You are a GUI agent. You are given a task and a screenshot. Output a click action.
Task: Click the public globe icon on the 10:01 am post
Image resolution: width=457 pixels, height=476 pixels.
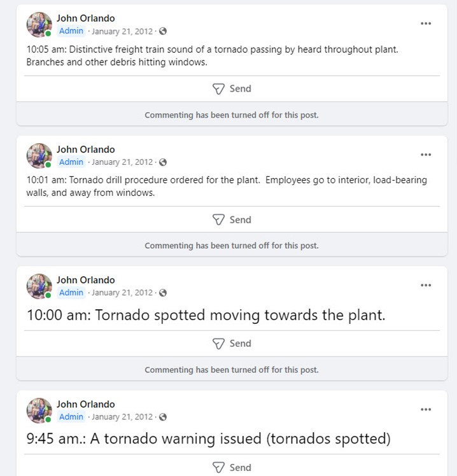coord(163,162)
